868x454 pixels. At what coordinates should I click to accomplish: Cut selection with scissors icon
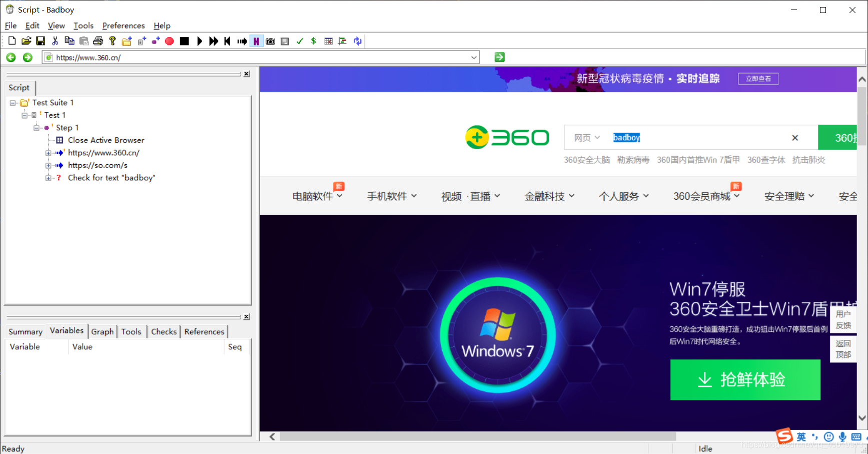coord(55,41)
